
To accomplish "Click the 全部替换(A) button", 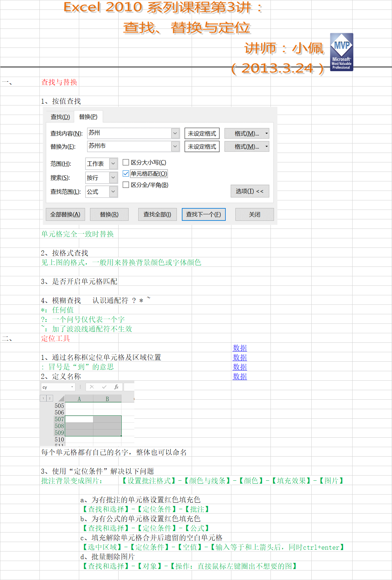I will click(65, 214).
